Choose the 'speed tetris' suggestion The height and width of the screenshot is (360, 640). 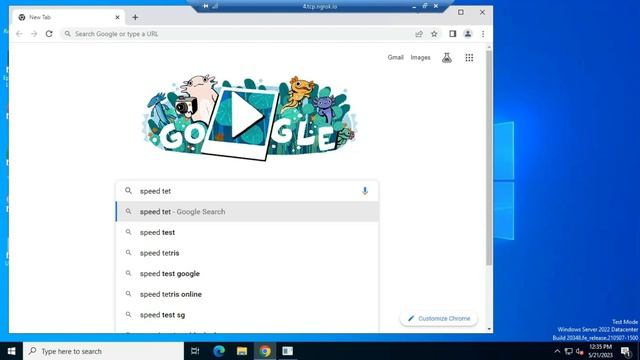click(247, 253)
